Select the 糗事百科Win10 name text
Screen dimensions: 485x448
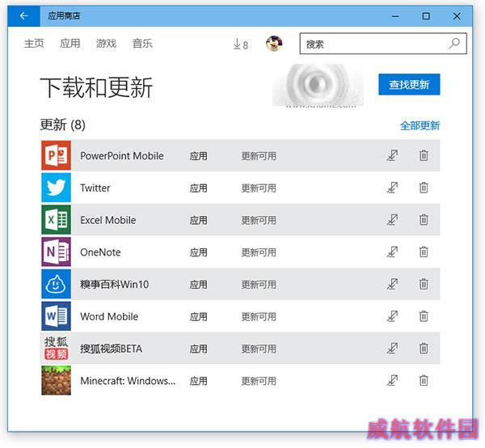click(115, 285)
